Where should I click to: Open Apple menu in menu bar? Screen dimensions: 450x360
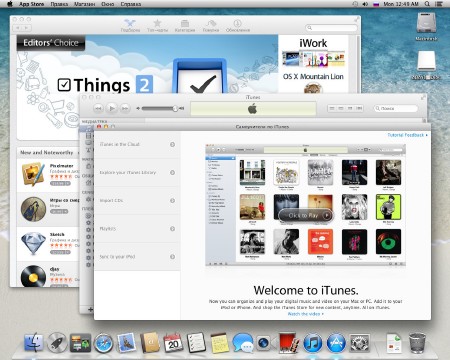pyautogui.click(x=9, y=4)
